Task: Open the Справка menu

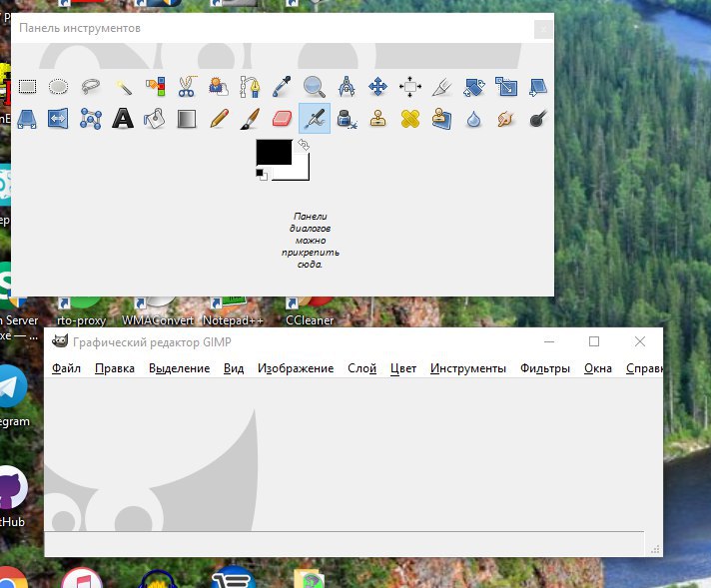Action: click(x=644, y=368)
